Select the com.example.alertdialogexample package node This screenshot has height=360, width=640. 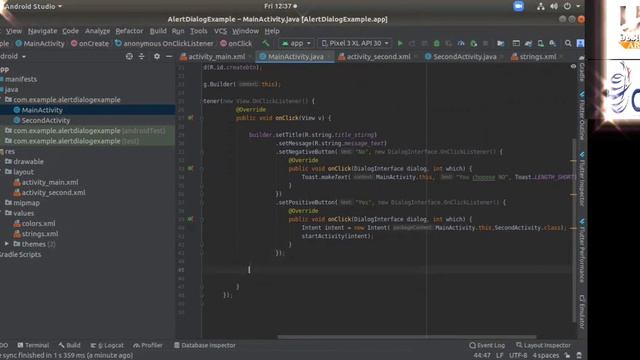click(62, 100)
